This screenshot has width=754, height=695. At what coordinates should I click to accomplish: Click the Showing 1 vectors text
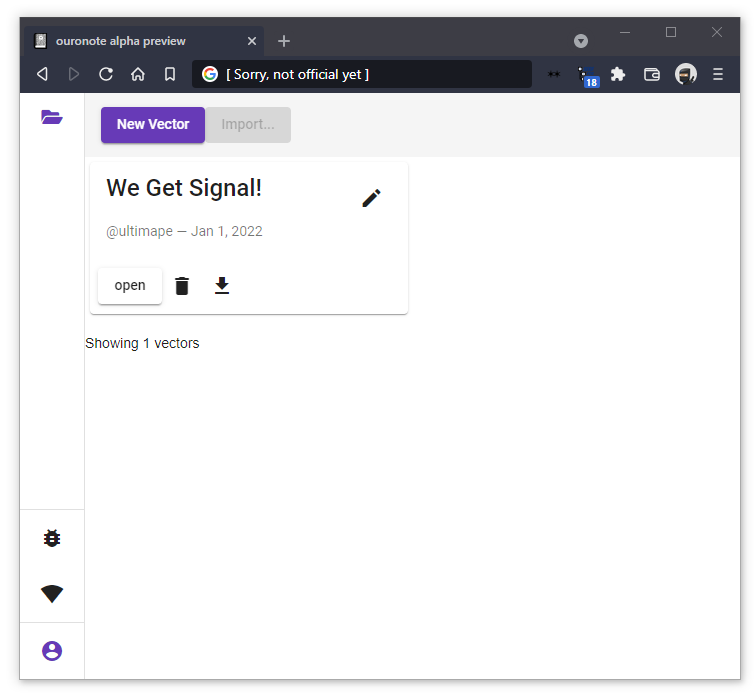[142, 343]
